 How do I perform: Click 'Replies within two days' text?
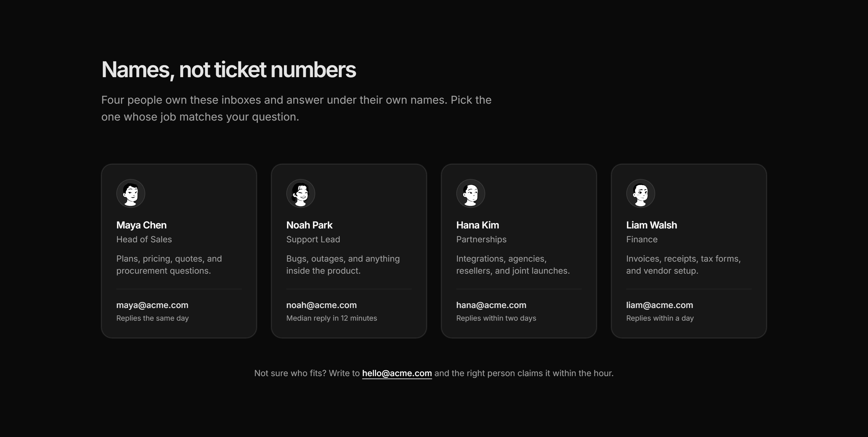coord(496,318)
